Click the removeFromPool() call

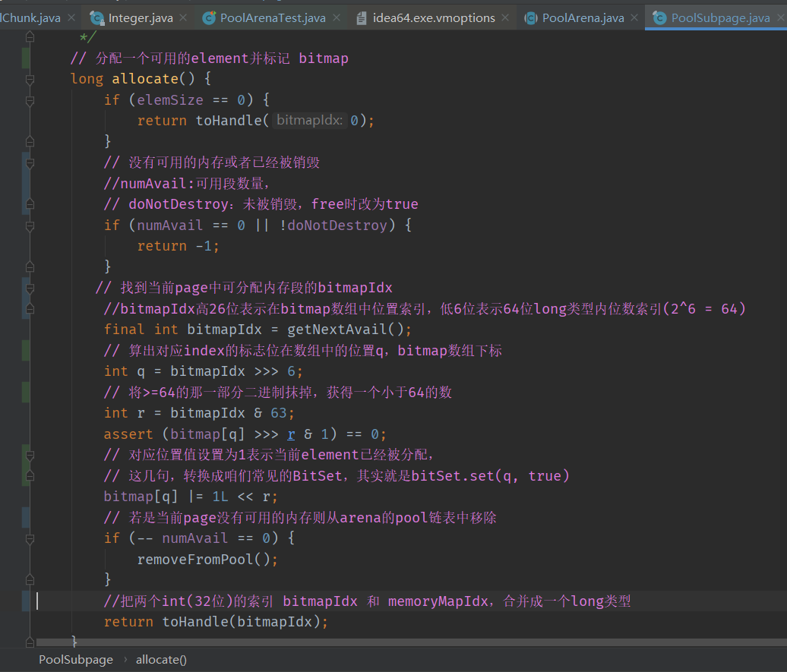point(204,560)
